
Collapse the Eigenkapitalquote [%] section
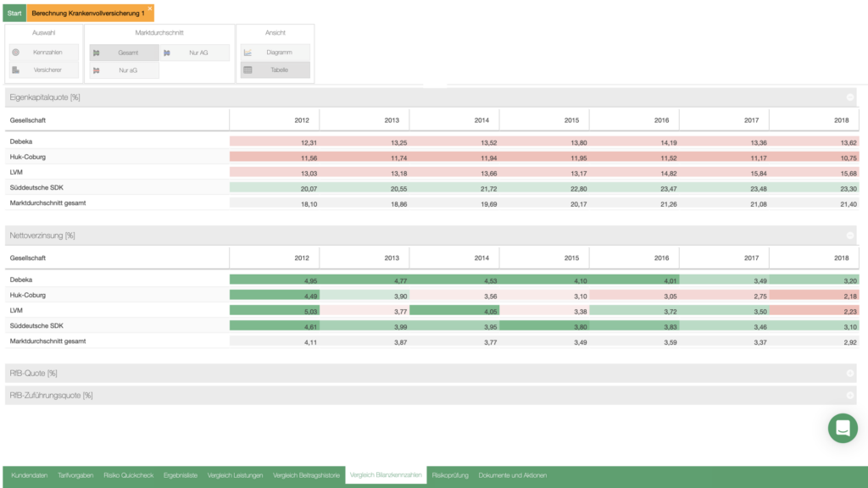coord(849,97)
